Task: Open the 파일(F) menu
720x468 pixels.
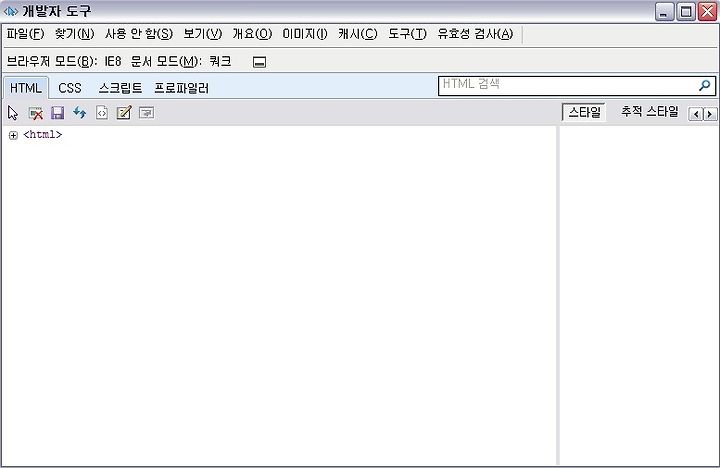Action: (x=25, y=34)
